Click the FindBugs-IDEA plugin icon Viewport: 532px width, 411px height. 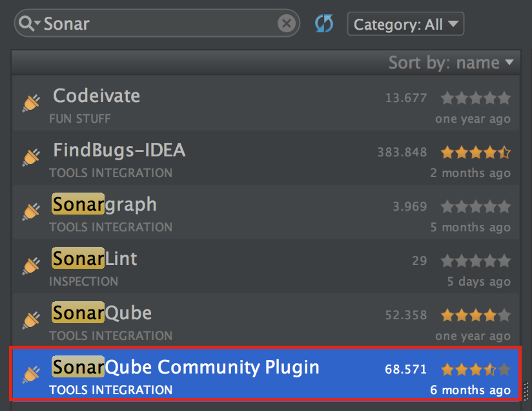[x=31, y=157]
